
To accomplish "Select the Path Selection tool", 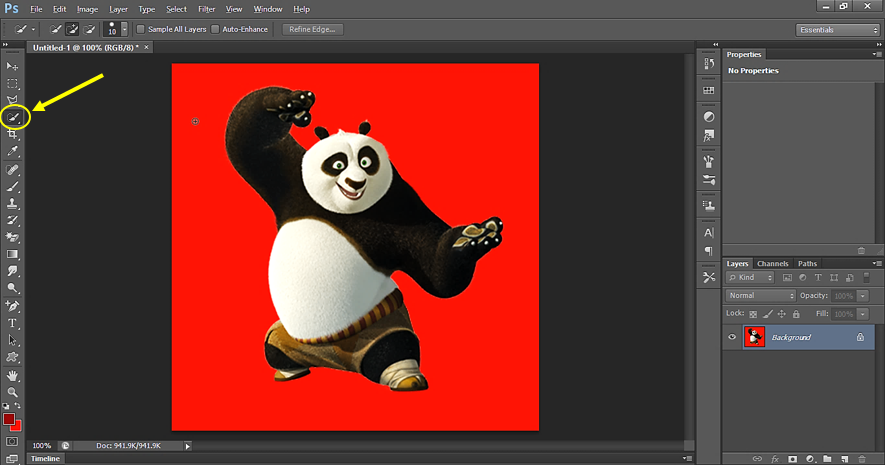I will point(12,340).
